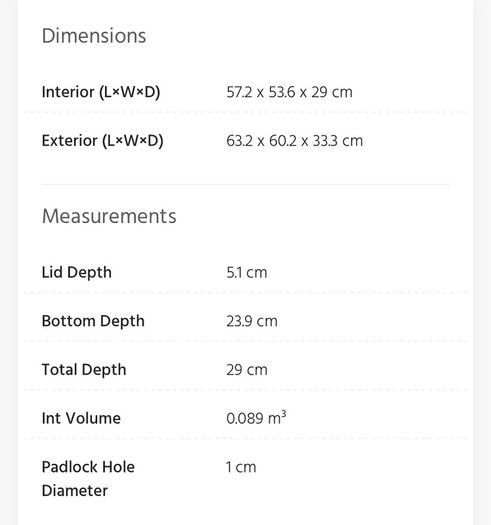Screen dimensions: 491x525
Task: Click the Int Volume label
Action: click(x=81, y=419)
